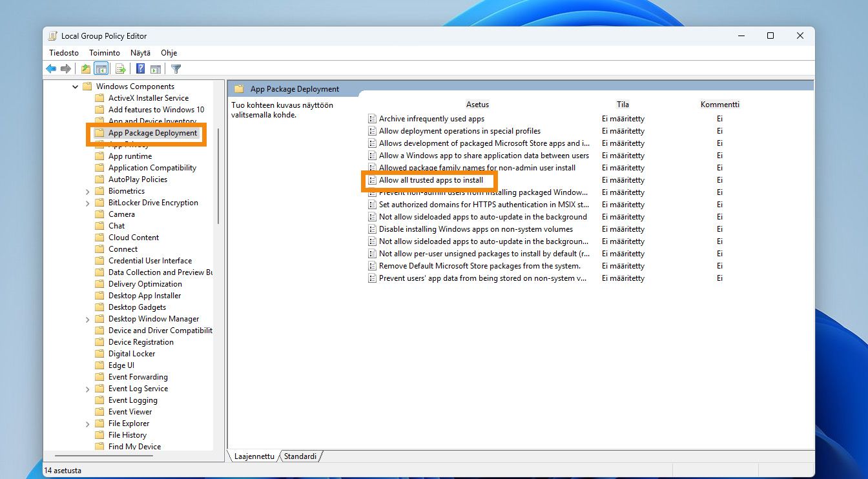The image size is (868, 479).
Task: Select Find My Device in the tree
Action: (x=135, y=447)
